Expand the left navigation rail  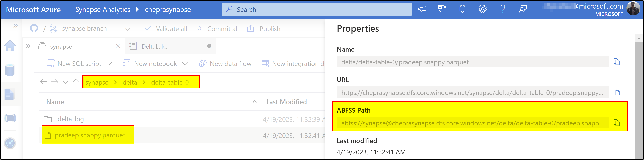point(16,26)
